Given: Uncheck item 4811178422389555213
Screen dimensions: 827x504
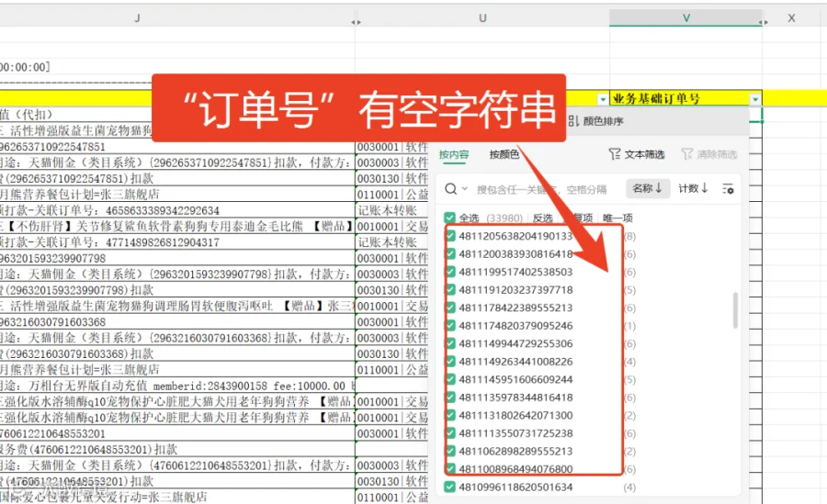Looking at the screenshot, I should pyautogui.click(x=450, y=308).
